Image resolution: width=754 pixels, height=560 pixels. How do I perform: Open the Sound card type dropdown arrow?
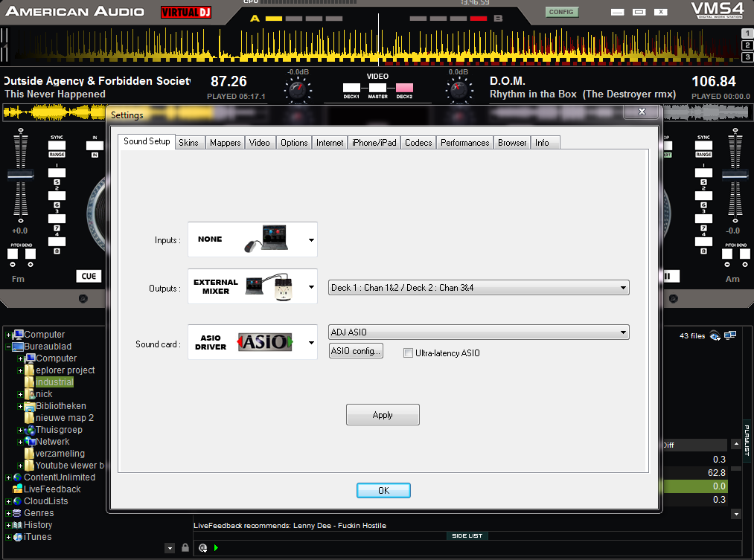click(x=311, y=342)
